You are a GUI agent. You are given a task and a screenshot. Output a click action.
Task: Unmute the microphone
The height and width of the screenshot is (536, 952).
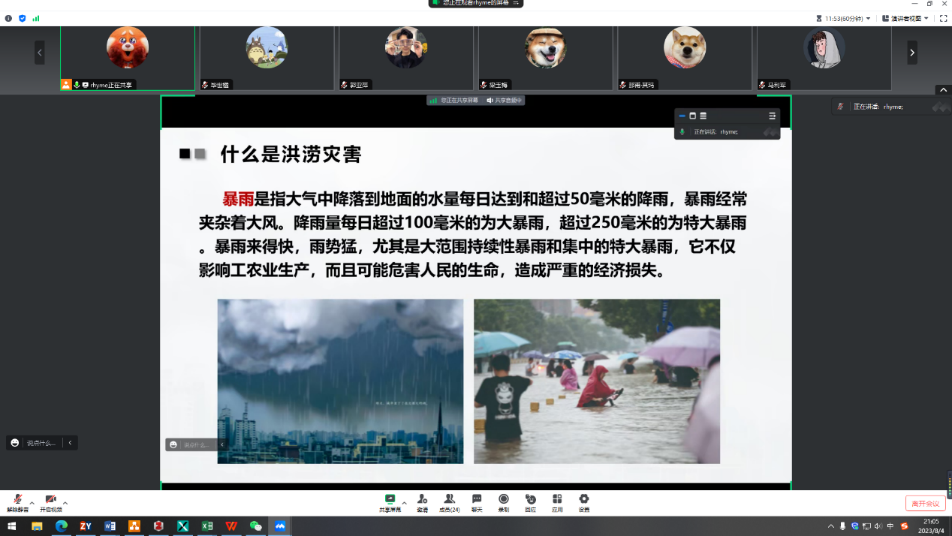click(x=17, y=499)
